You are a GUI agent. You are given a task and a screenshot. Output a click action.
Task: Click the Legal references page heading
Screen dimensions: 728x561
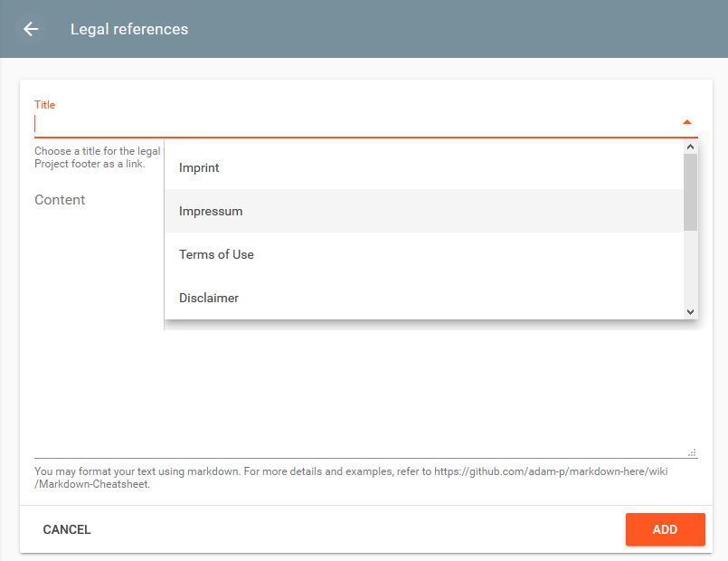(129, 29)
